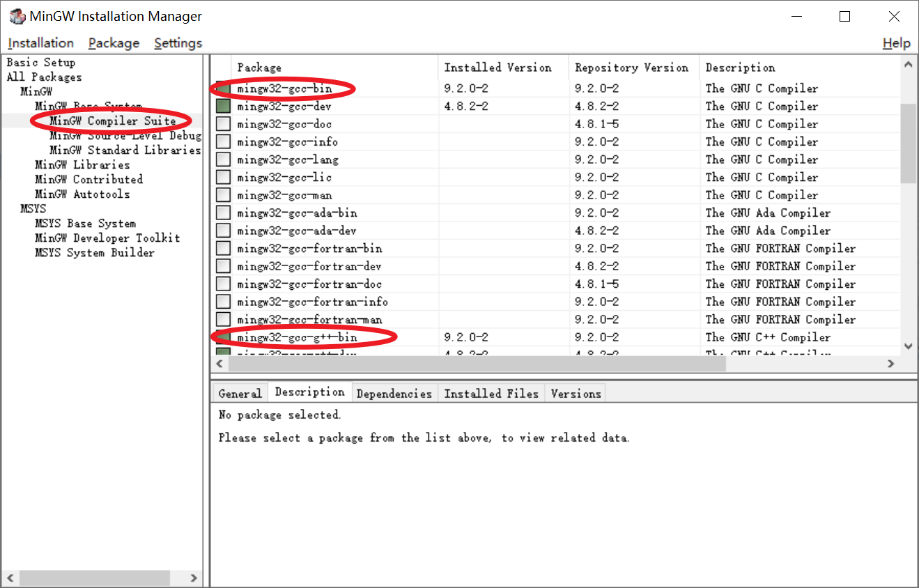This screenshot has height=588, width=919.
Task: Click the package list's vertical scrollbar thumb
Action: [909, 144]
